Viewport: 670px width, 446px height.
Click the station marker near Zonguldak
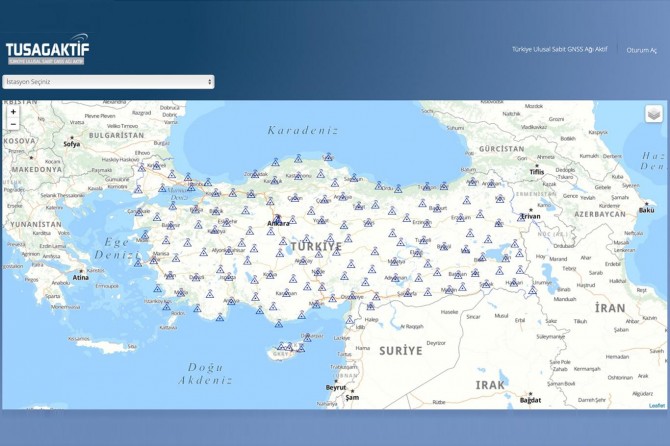pos(254,174)
